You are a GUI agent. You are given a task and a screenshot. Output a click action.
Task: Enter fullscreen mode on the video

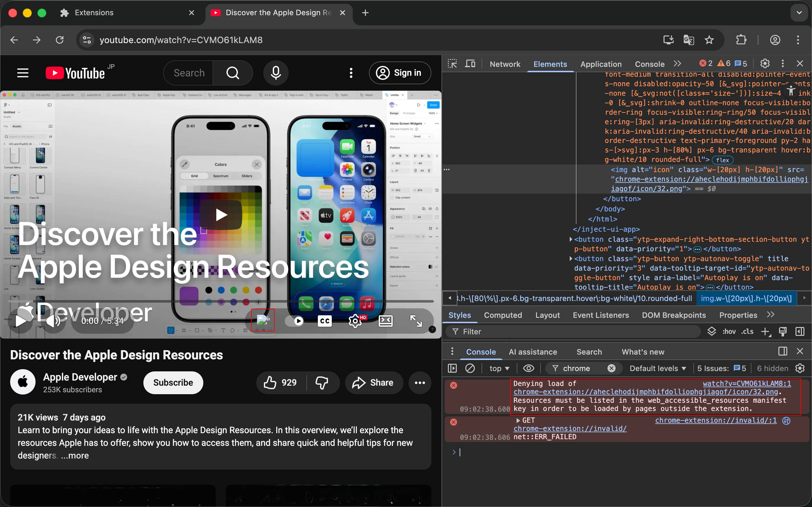416,321
